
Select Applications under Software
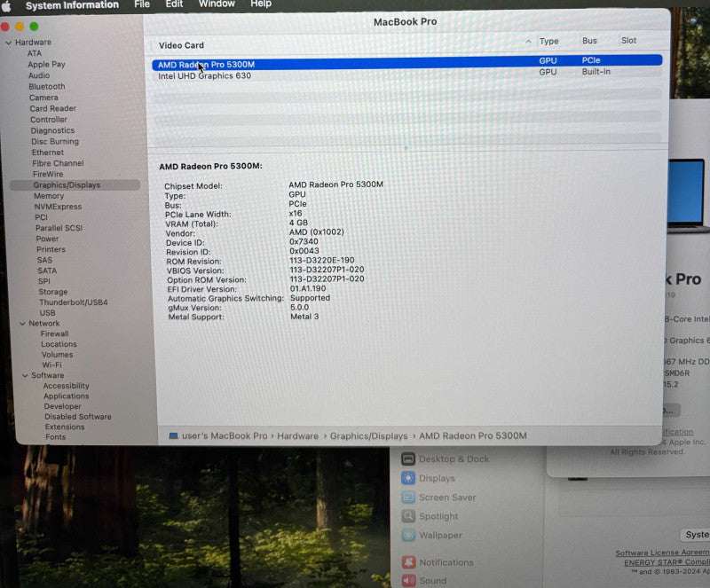click(x=66, y=396)
